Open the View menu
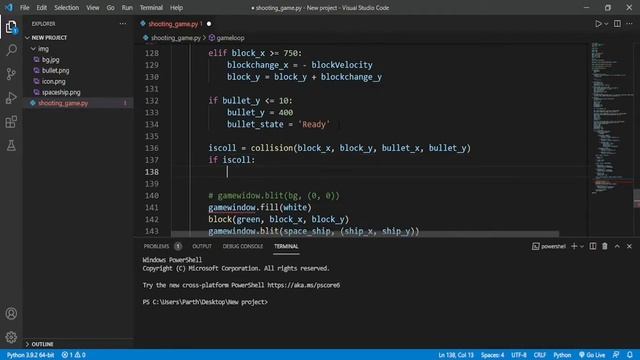 point(93,7)
